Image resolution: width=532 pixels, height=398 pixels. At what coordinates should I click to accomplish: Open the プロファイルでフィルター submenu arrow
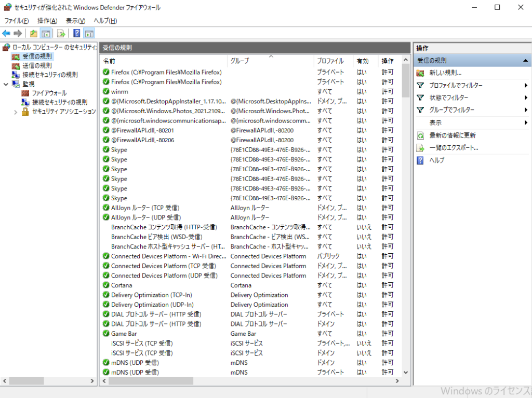(x=526, y=86)
